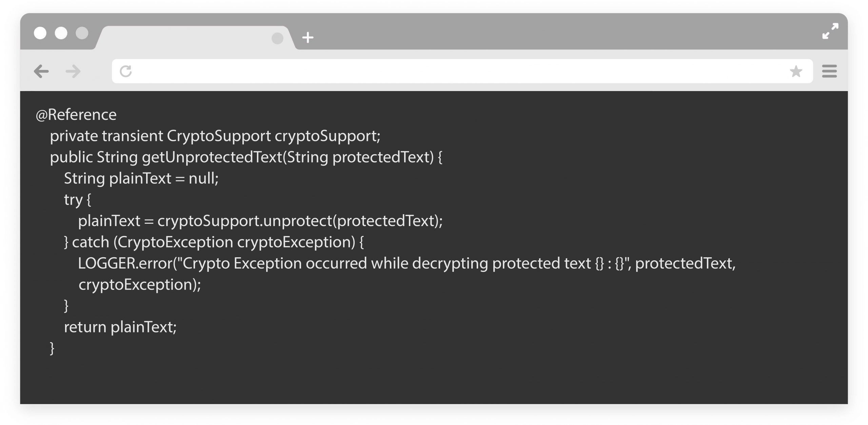Click the LOGGER.error code line
Screen dimensions: 868x425
[407, 263]
